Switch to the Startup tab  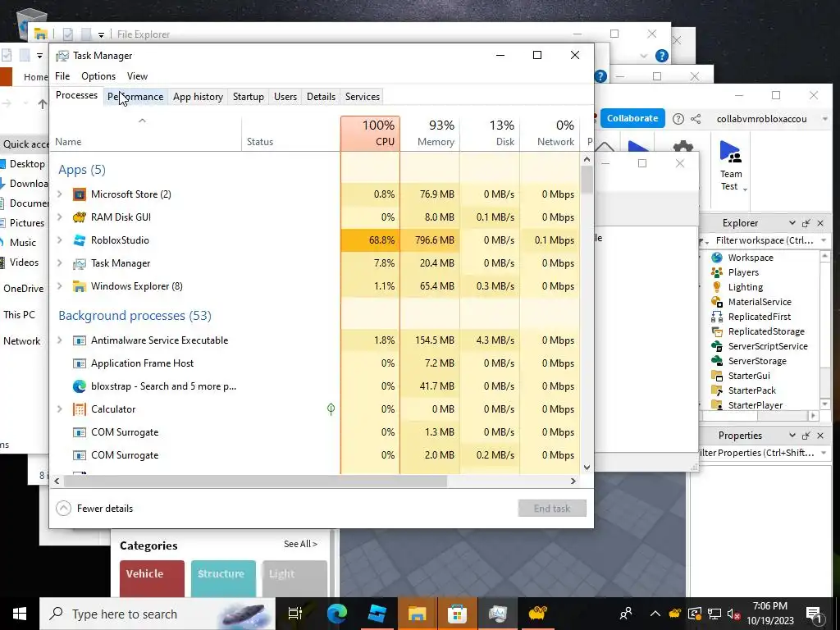[x=248, y=97]
